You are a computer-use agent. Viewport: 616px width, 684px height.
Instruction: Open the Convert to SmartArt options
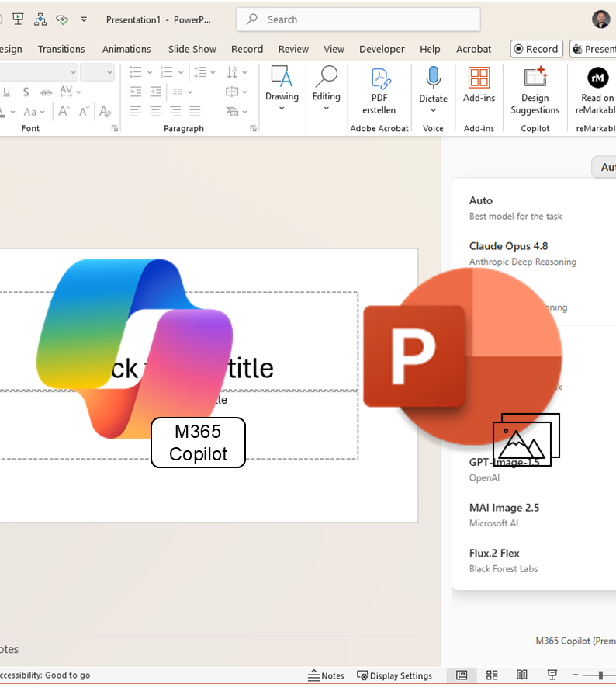click(x=237, y=112)
